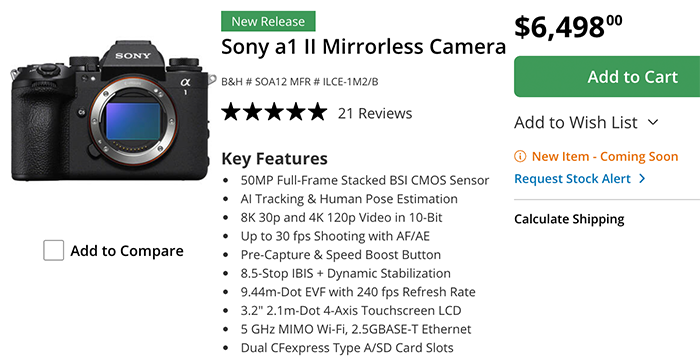Click the orange info icon beside New Item
700x364 pixels.
click(520, 156)
